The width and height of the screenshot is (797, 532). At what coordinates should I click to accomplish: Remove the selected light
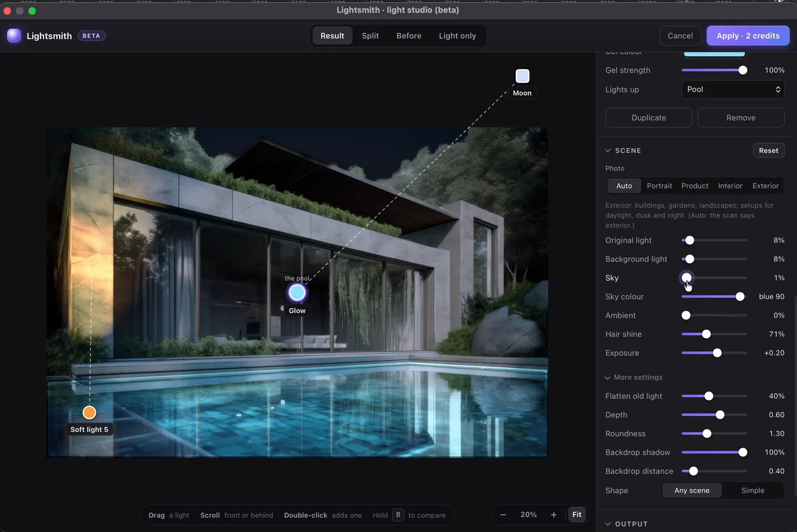pyautogui.click(x=741, y=118)
